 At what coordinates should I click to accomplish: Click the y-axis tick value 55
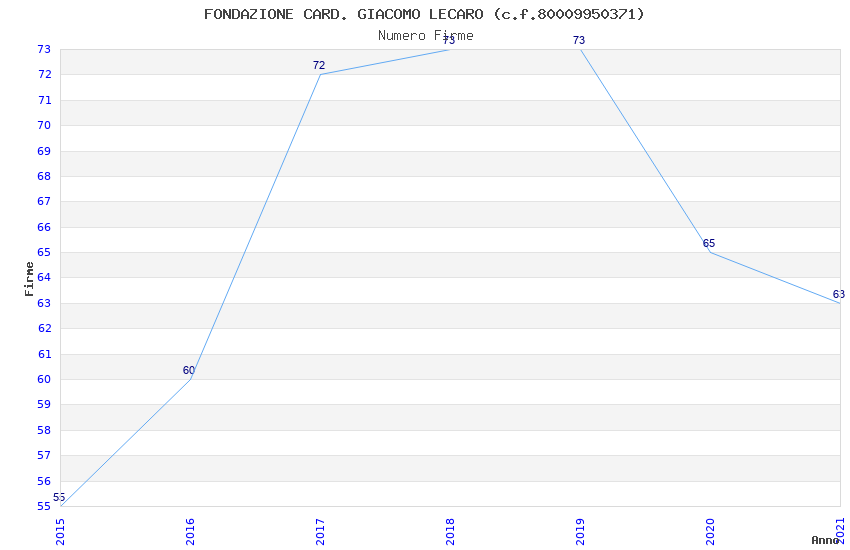coord(44,507)
